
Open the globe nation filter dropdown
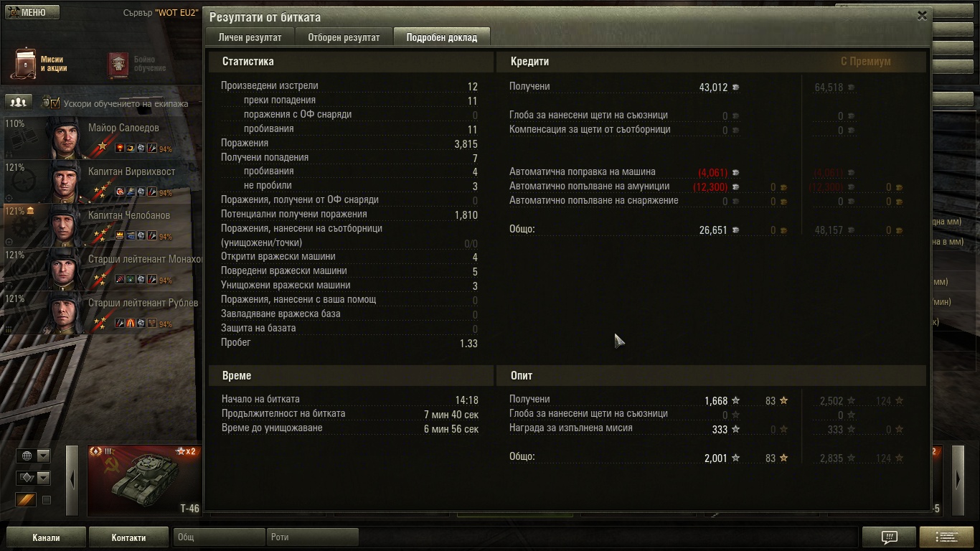34,456
